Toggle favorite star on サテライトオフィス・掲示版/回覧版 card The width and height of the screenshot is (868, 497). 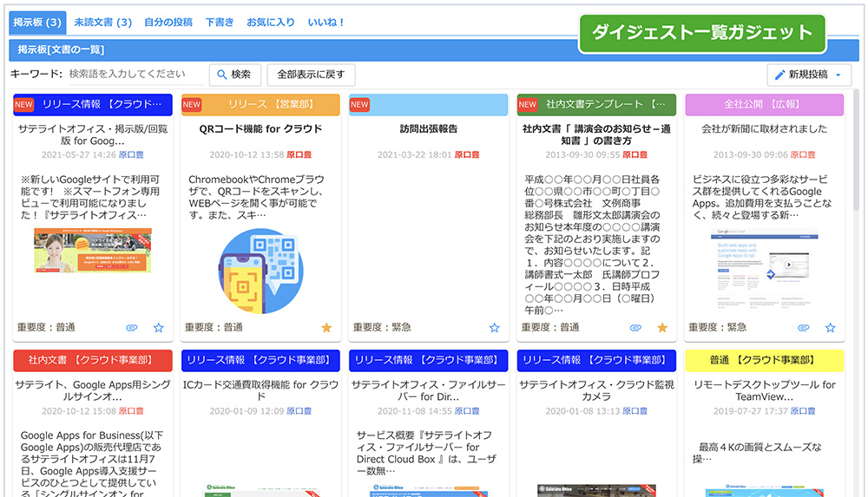tap(158, 328)
